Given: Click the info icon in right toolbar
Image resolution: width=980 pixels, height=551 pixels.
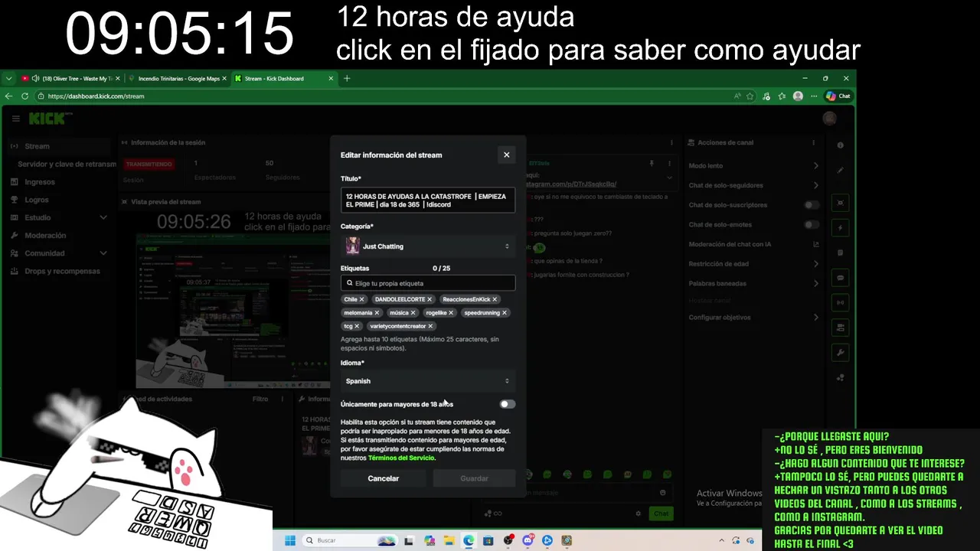Looking at the screenshot, I should 841,145.
